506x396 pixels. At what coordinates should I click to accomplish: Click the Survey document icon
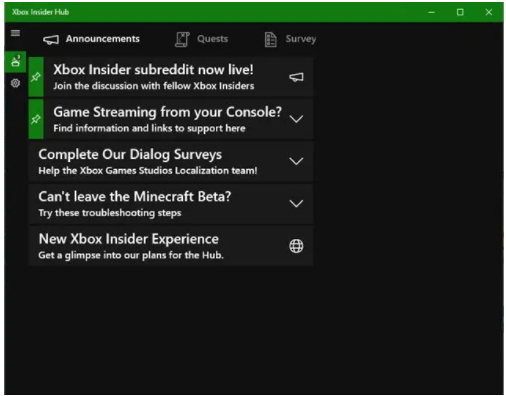(x=270, y=40)
